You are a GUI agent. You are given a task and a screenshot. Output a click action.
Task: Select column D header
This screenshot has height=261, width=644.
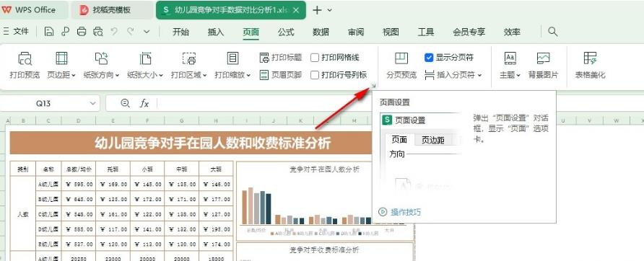(79, 120)
